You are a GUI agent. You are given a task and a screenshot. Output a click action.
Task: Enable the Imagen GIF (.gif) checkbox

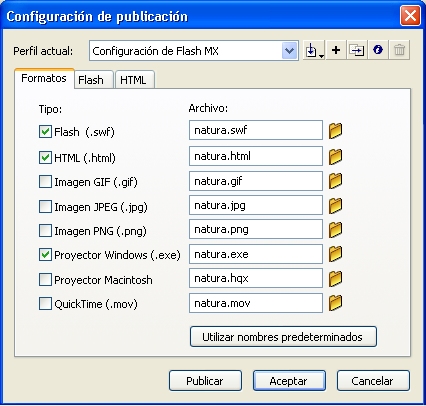[x=45, y=182]
